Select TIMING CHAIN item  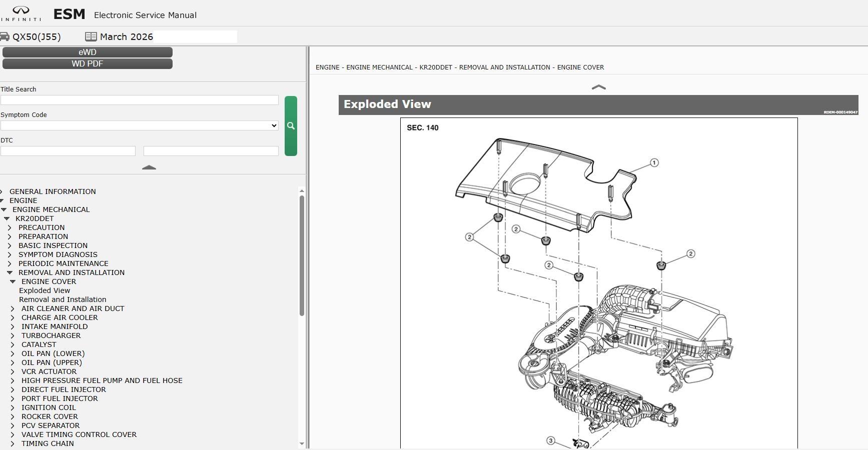(x=48, y=443)
